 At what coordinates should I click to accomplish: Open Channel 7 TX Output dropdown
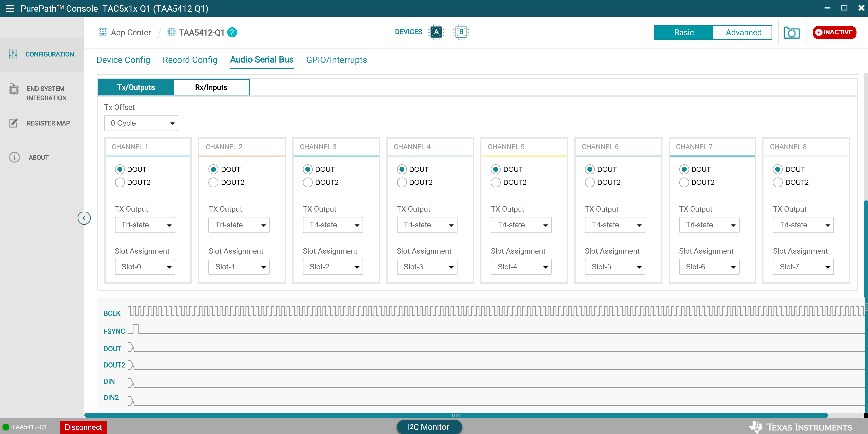(709, 225)
